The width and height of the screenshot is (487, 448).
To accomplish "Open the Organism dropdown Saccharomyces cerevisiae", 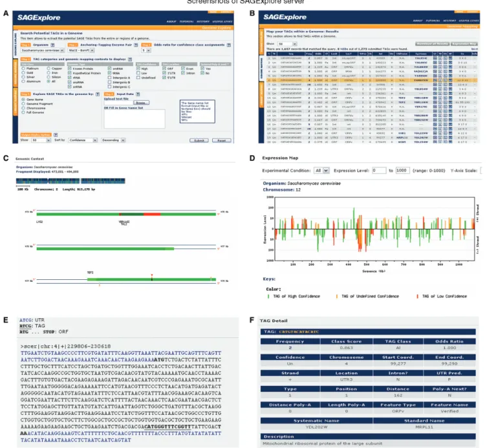I will (x=43, y=50).
